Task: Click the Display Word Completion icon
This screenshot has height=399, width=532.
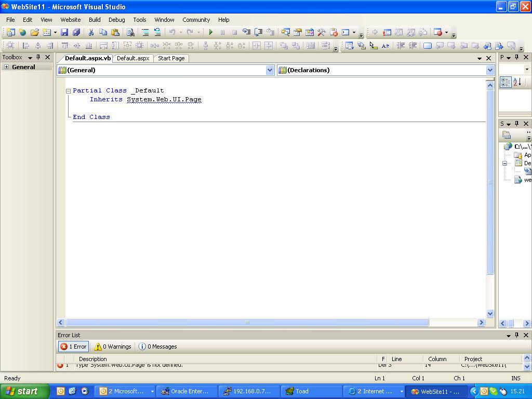Action: (x=385, y=46)
